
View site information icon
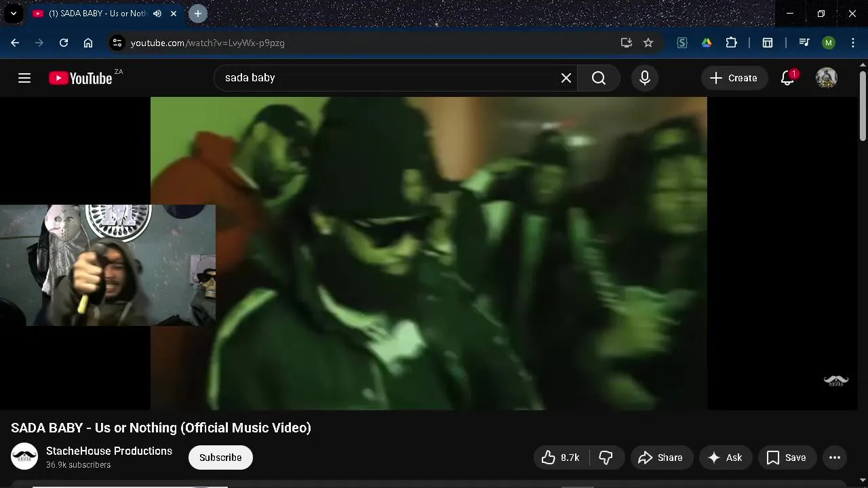[x=117, y=43]
